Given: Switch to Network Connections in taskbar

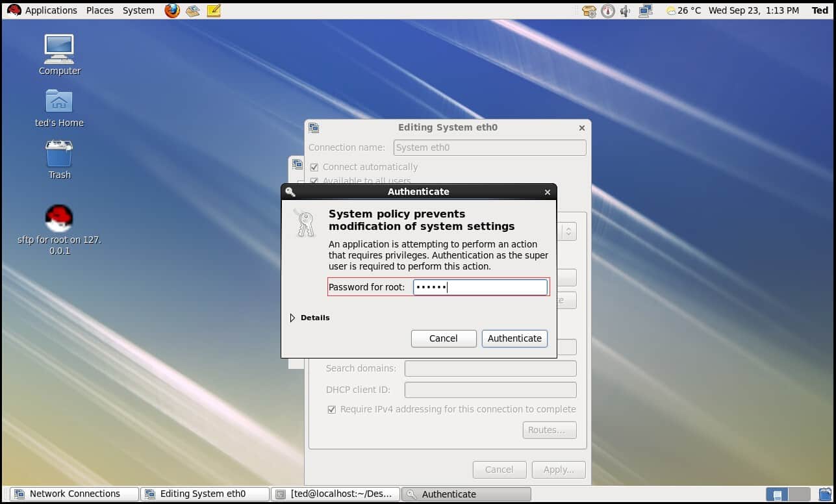Looking at the screenshot, I should 73,494.
